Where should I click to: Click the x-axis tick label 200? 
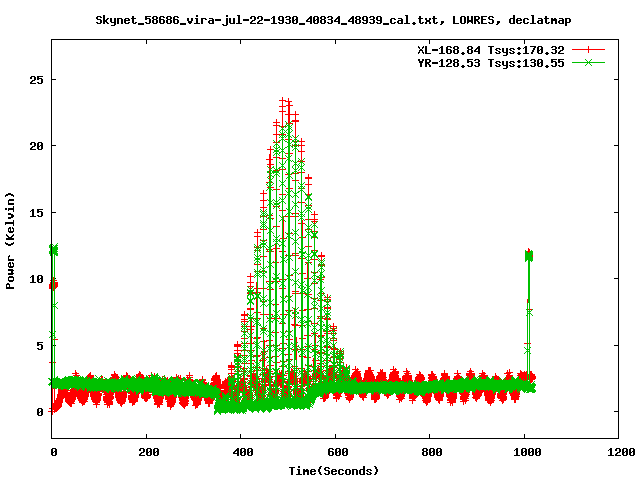(149, 452)
